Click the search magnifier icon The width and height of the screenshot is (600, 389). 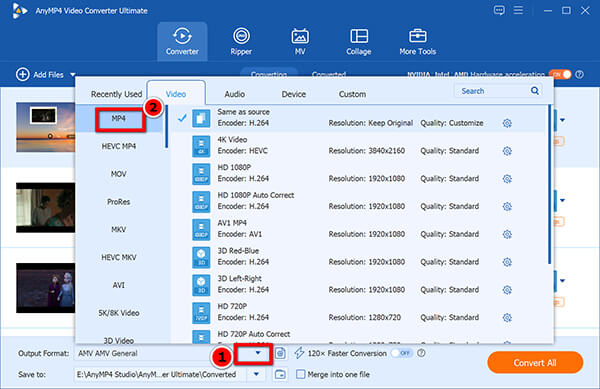(x=535, y=91)
